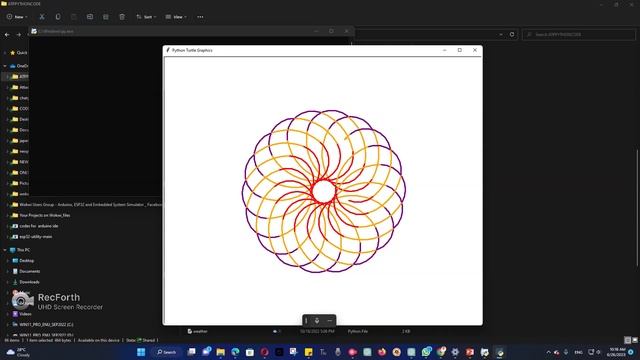Image resolution: width=640 pixels, height=360 pixels.
Task: Select the WIN11_PRO (C:) drive
Action: point(43,324)
